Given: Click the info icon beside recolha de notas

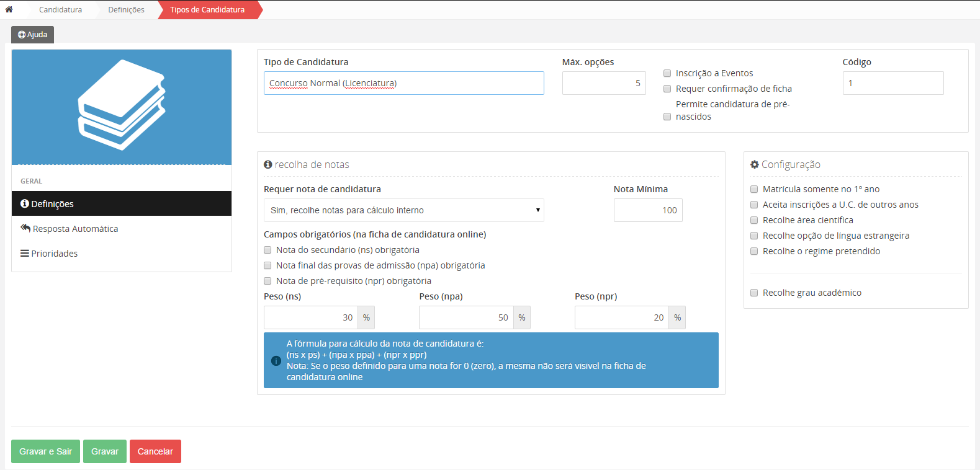Looking at the screenshot, I should click(268, 164).
